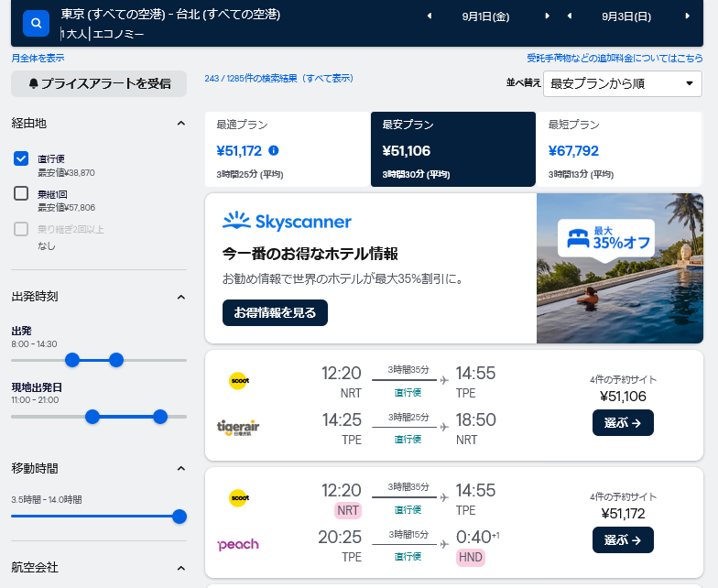
Task: Select the 最適プラン tab
Action: click(288, 148)
